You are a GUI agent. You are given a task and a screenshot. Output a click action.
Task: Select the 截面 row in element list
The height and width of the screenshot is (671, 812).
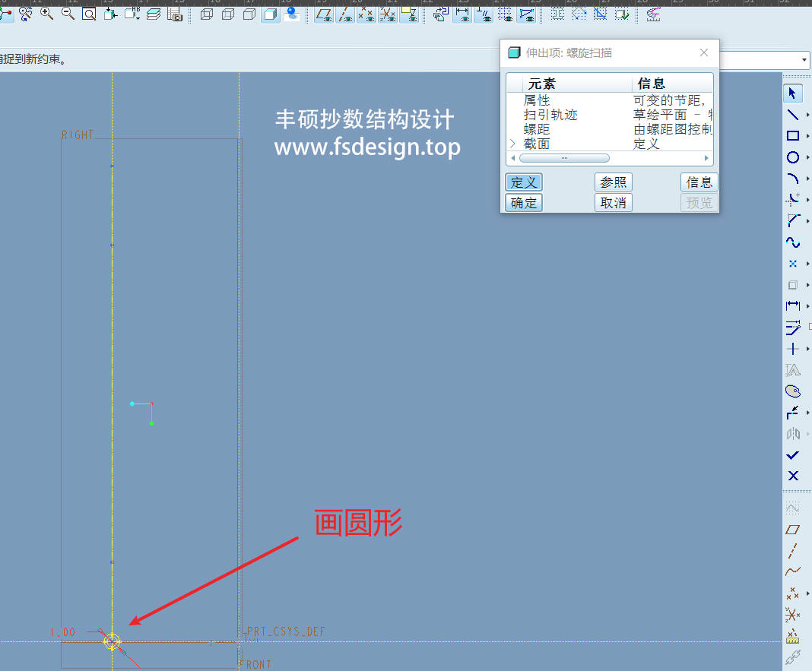click(537, 144)
